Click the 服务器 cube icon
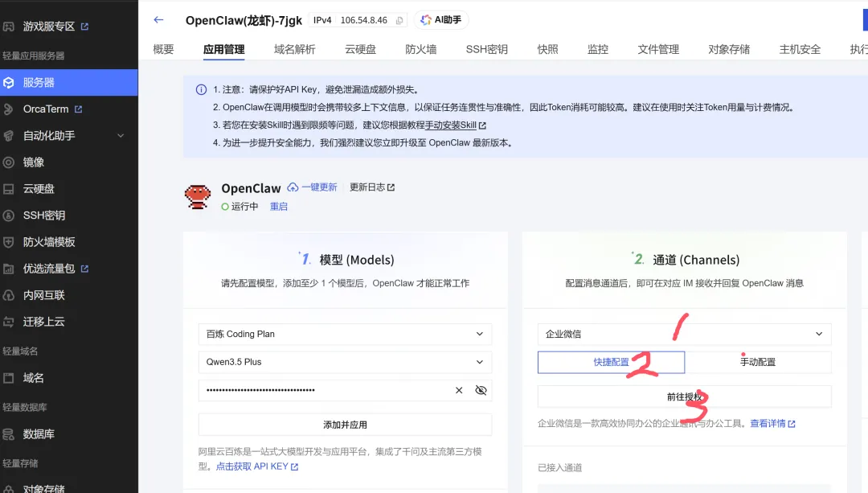The image size is (868, 493). 8,83
